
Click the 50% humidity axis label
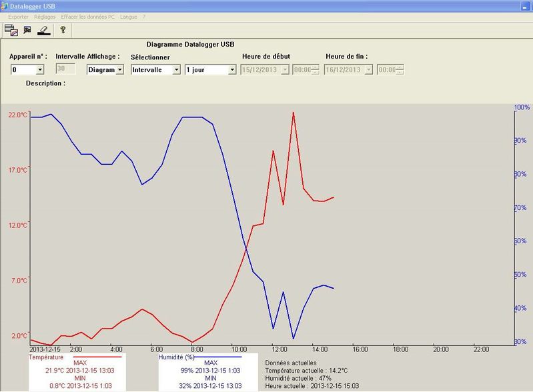(520, 275)
